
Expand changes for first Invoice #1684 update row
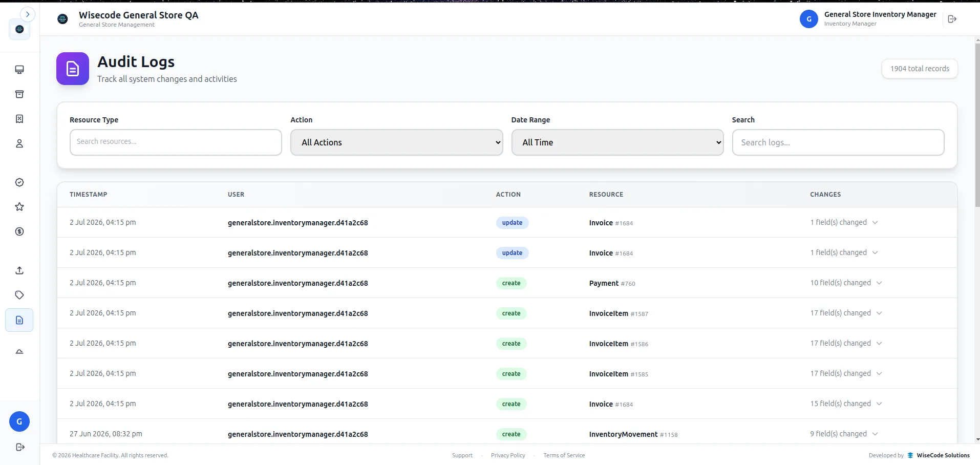[x=844, y=222]
